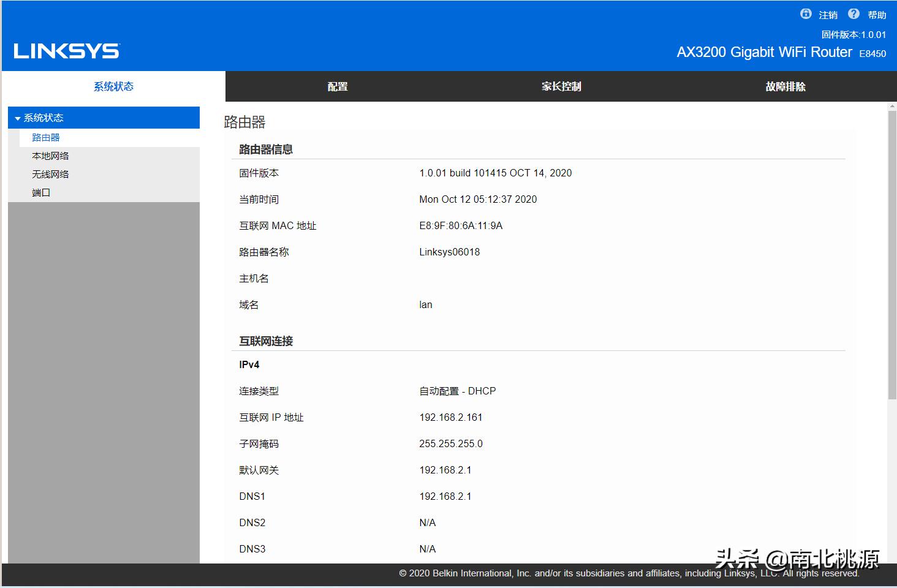Select the 系统状态 top tab

click(x=113, y=86)
